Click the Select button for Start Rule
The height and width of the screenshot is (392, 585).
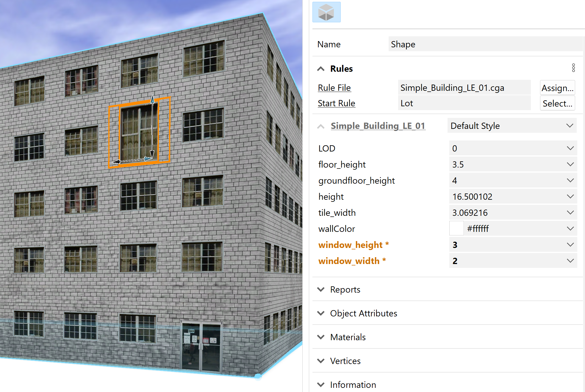coord(557,103)
